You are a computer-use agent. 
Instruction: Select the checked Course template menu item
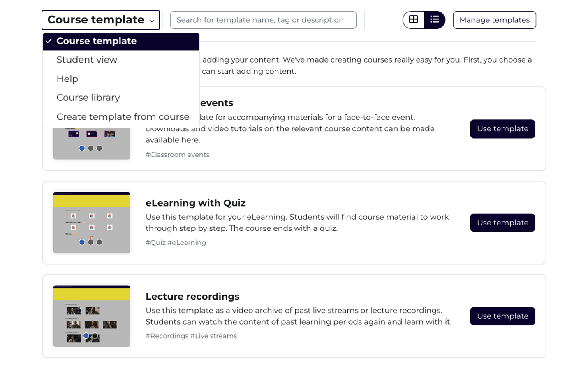[96, 41]
